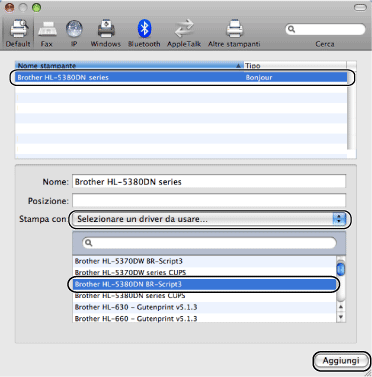
Task: Click the driver list scroll up arrow
Action: (341, 306)
